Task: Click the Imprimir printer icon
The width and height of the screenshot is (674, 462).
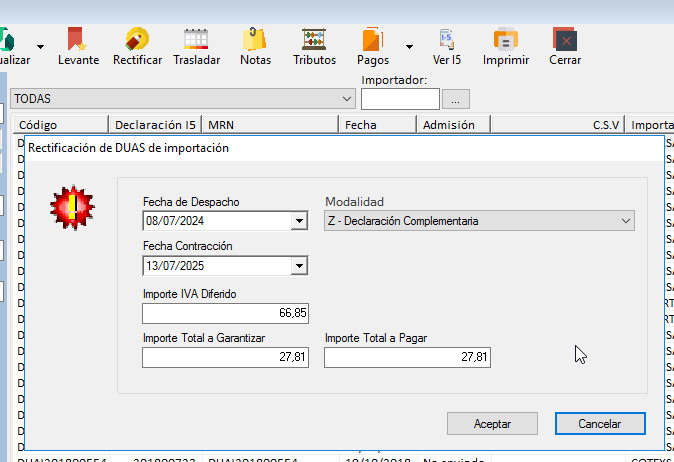Action: [x=505, y=40]
